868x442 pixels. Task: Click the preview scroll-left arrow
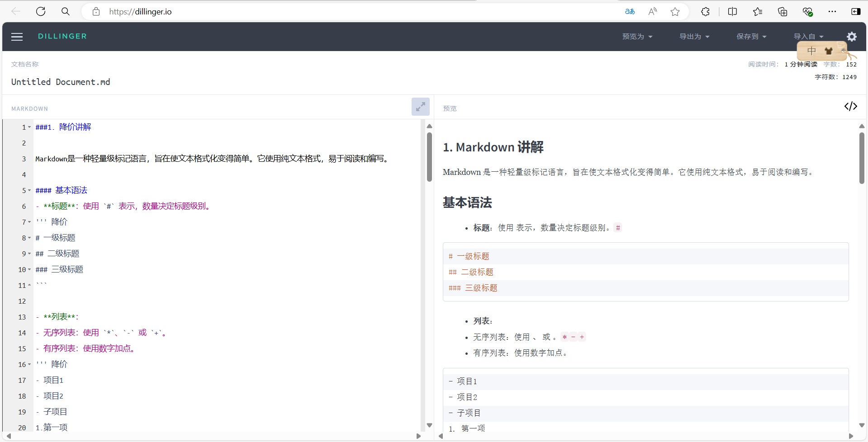[x=441, y=436]
